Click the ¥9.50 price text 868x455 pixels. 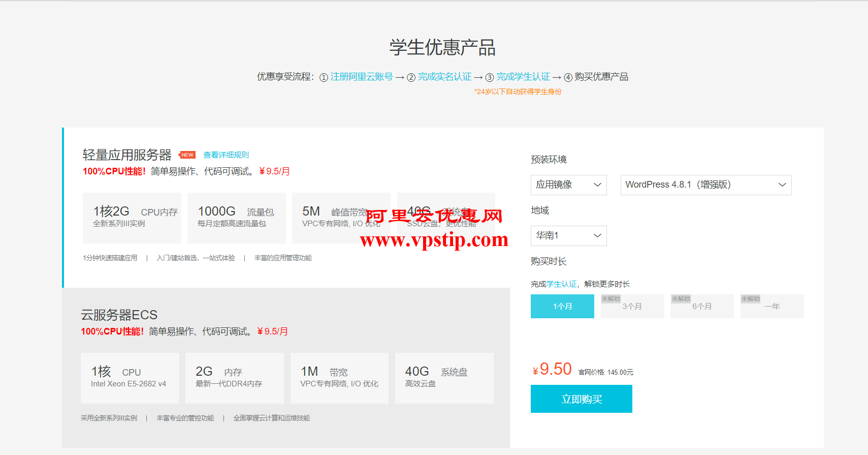552,369
